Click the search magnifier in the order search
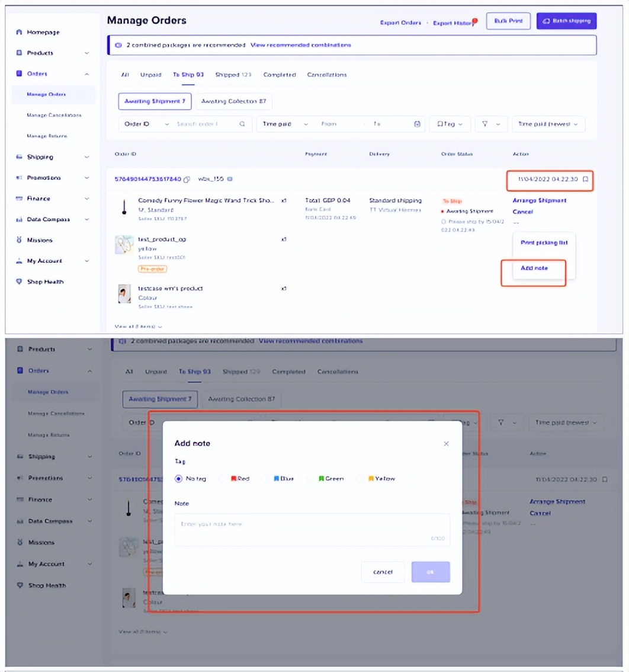 coord(242,124)
